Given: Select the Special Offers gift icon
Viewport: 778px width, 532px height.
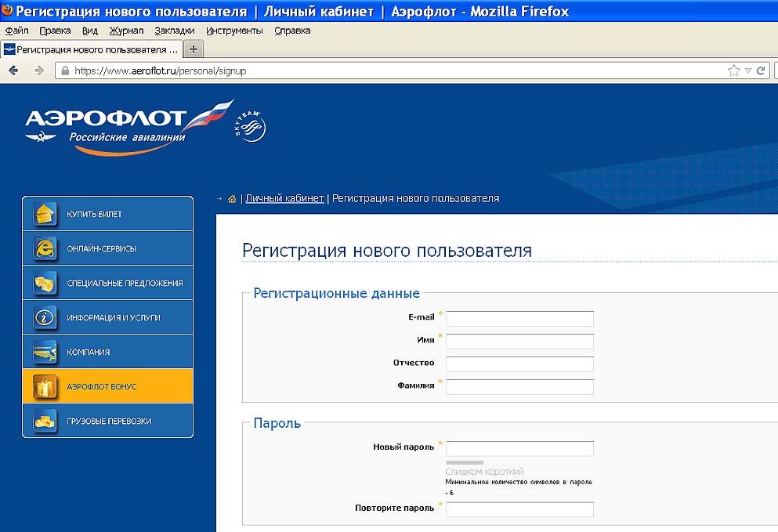Looking at the screenshot, I should click(x=45, y=283).
